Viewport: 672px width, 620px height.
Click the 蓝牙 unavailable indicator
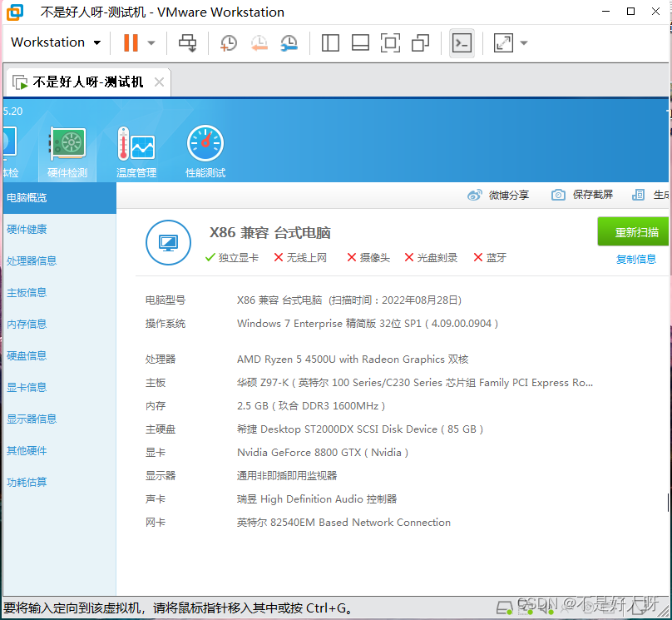tap(490, 257)
